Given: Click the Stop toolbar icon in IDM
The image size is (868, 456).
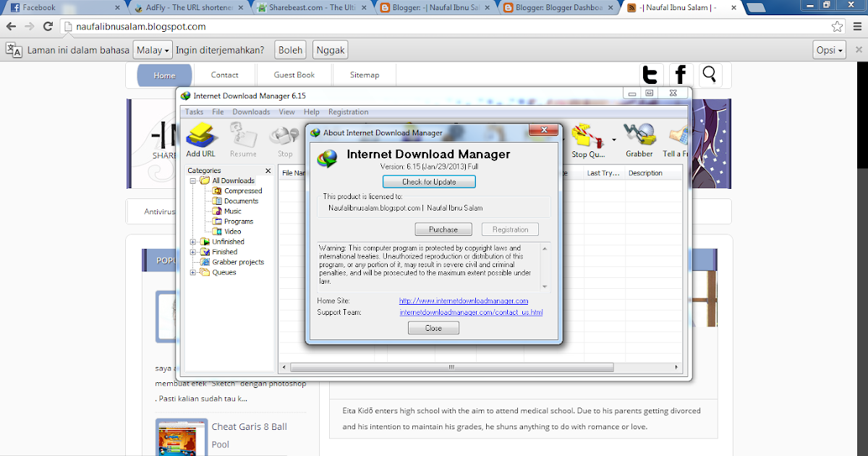Looking at the screenshot, I should click(285, 140).
